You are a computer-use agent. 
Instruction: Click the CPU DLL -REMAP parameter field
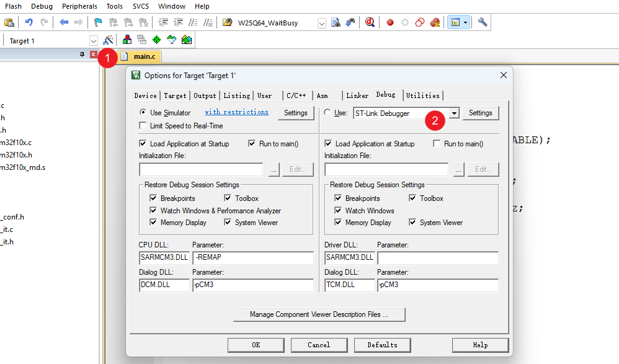click(252, 258)
